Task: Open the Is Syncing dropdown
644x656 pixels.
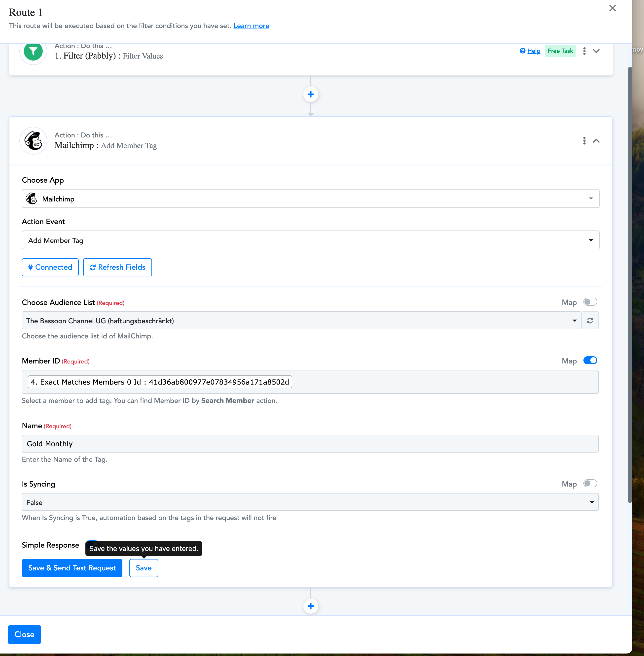Action: (310, 502)
